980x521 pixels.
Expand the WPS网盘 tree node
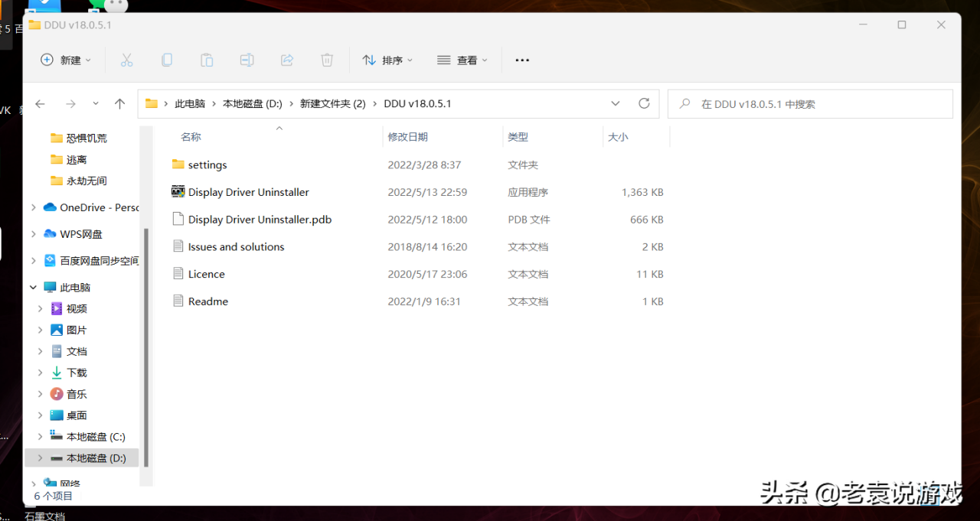33,234
